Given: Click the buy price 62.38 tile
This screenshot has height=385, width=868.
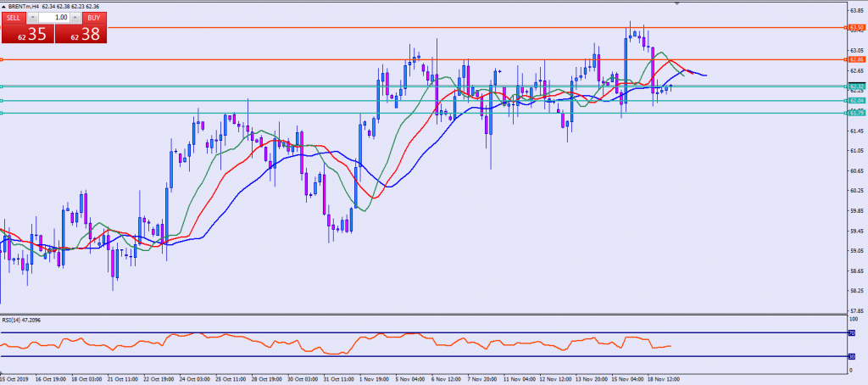Looking at the screenshot, I should point(81,34).
